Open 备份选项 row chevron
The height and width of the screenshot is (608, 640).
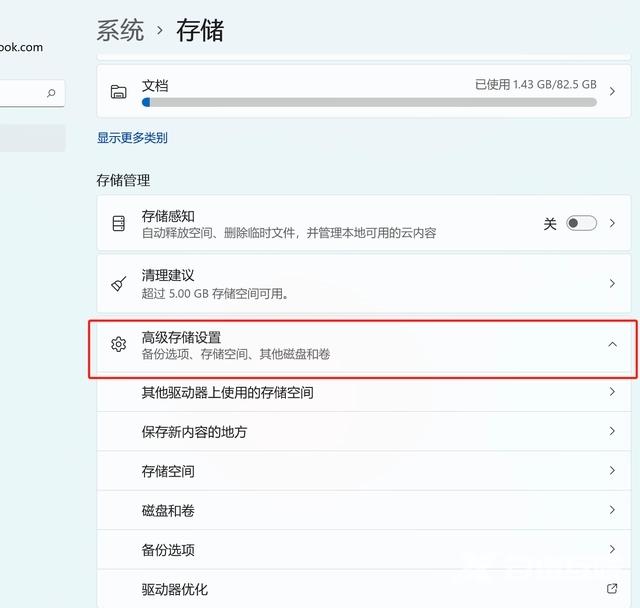tap(612, 549)
